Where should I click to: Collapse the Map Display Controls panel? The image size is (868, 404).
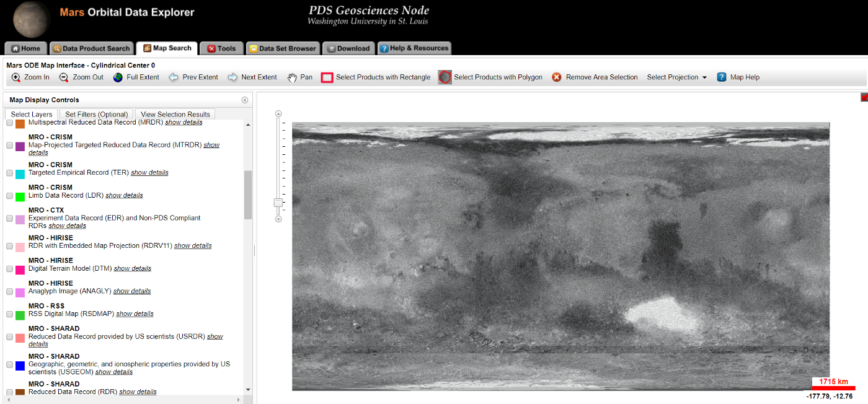tap(245, 100)
